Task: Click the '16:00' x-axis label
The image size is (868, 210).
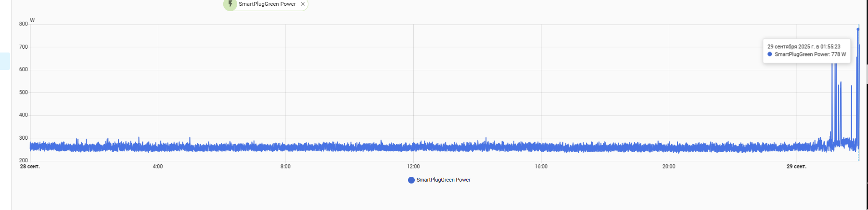Action: (x=541, y=167)
